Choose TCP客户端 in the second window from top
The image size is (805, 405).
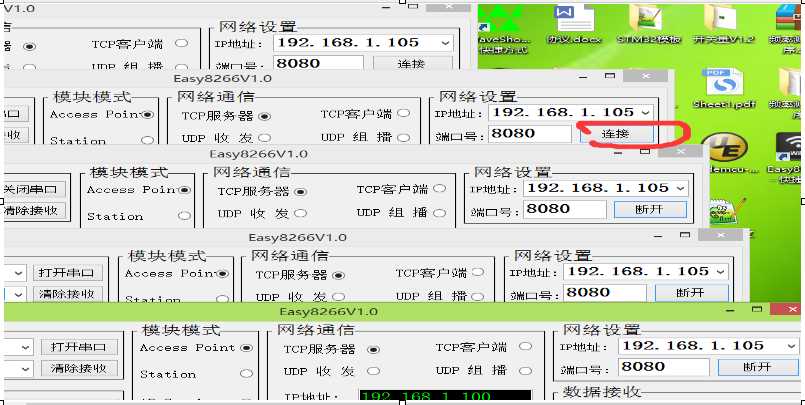[x=404, y=113]
